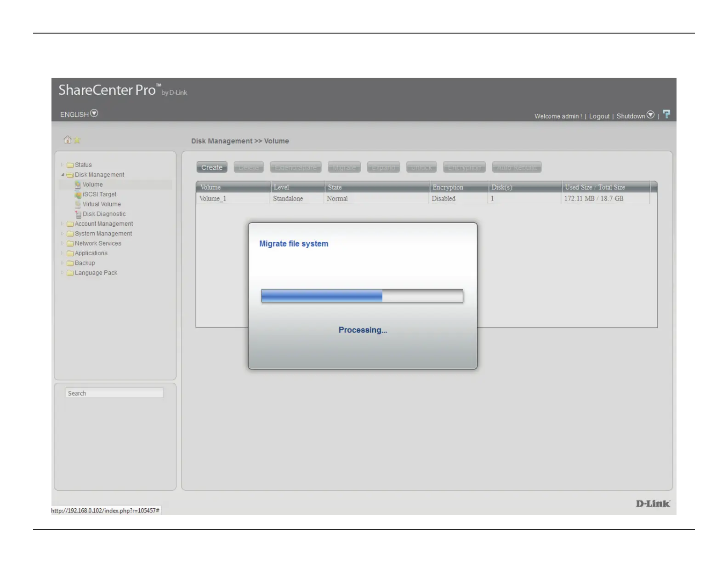This screenshot has height=563, width=728.
Task: Click the Backup folder icon
Action: click(x=70, y=263)
